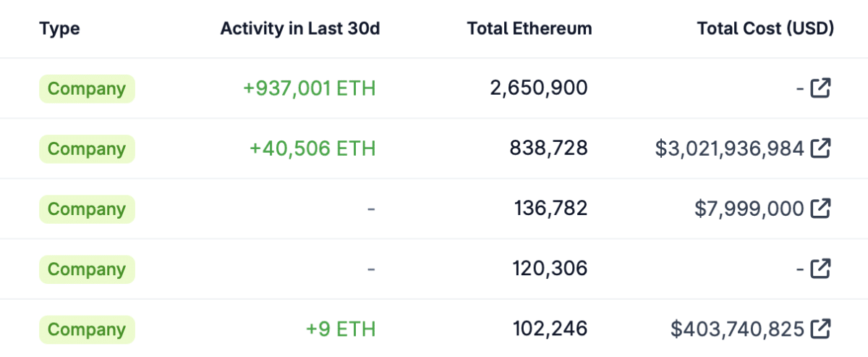Viewport: 868px width, 357px height.
Task: Click Company badge in the 120,306 row
Action: click(87, 269)
